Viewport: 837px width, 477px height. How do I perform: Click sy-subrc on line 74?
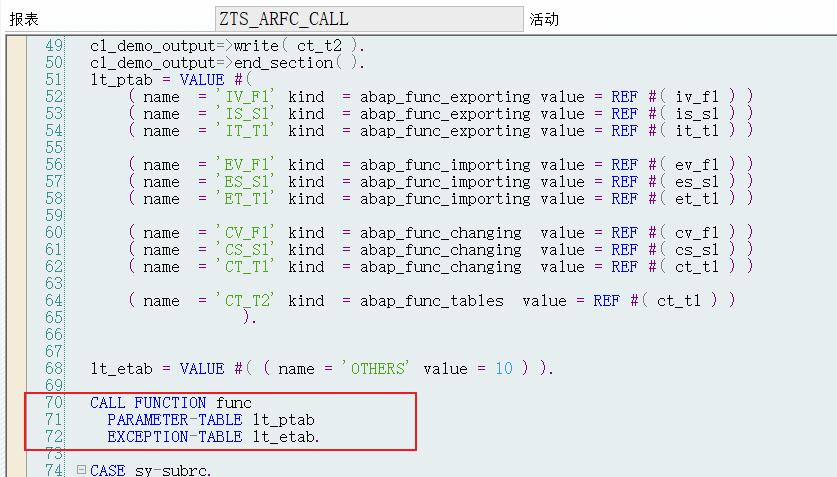click(x=171, y=470)
